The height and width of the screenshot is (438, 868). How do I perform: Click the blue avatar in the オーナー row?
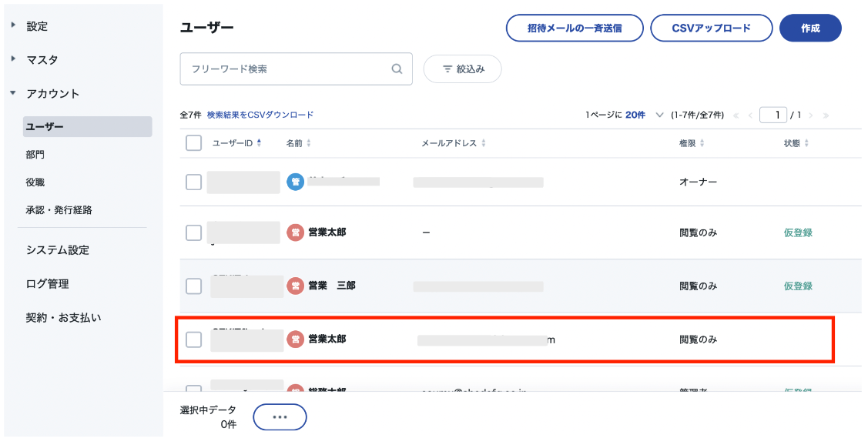tap(296, 182)
